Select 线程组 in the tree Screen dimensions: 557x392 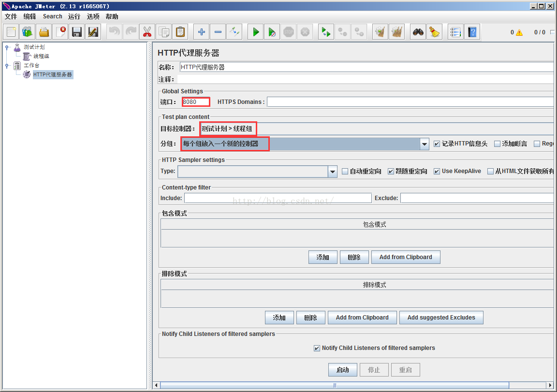coord(41,56)
